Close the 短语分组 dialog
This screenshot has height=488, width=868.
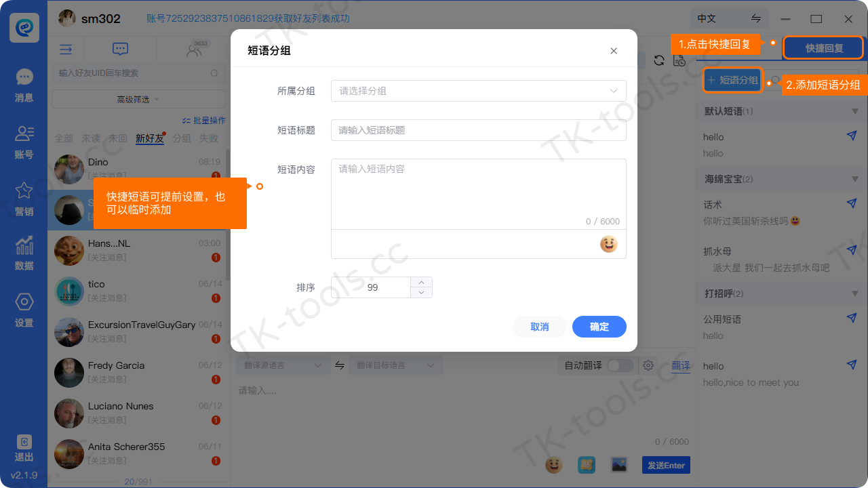(x=614, y=51)
